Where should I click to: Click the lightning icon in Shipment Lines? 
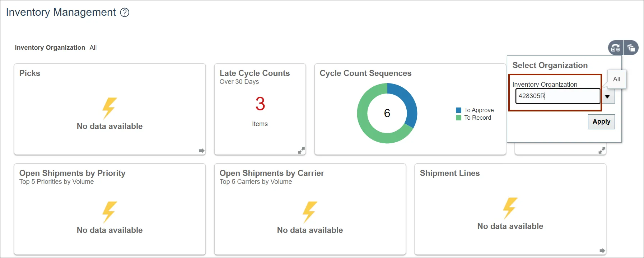(x=510, y=208)
